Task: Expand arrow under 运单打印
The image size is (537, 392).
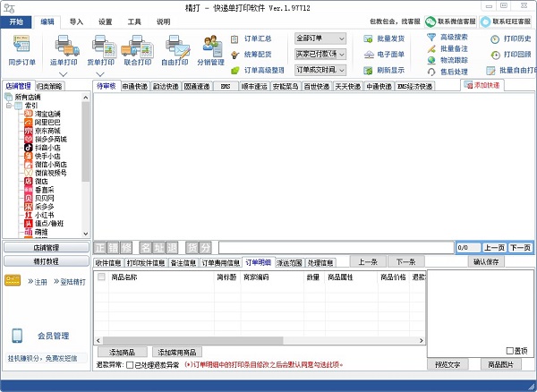Action: point(64,74)
